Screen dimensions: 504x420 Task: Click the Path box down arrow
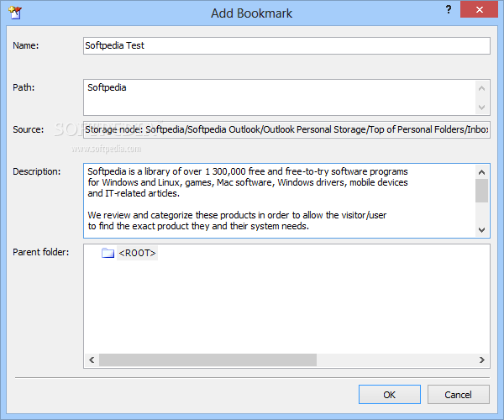pos(481,107)
